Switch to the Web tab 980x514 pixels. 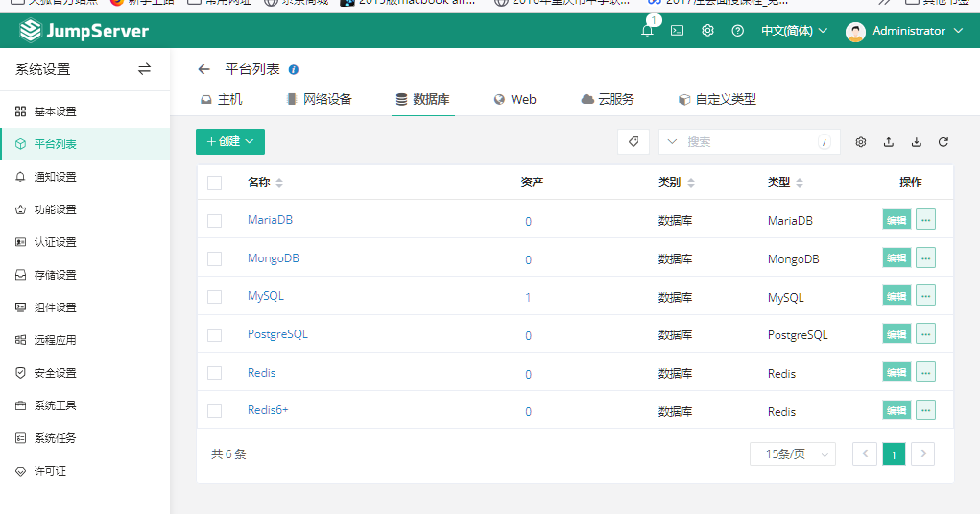515,99
